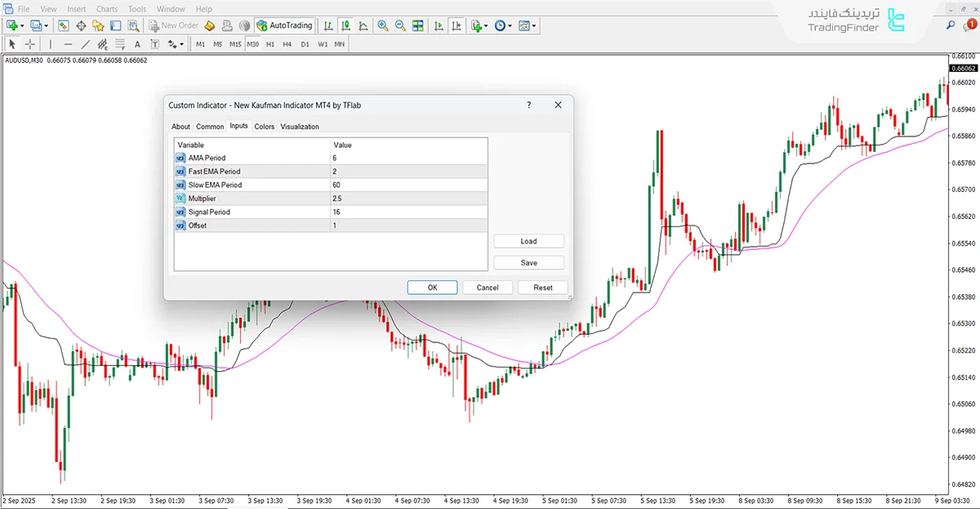This screenshot has width=980, height=509.
Task: Toggle the chart Auto Scroll option
Action: 439,25
